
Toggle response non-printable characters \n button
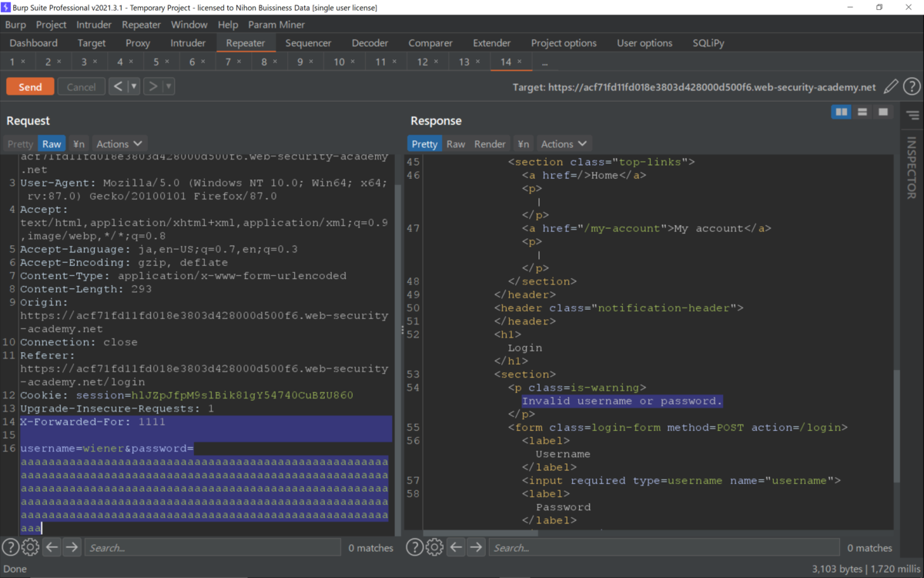click(524, 143)
